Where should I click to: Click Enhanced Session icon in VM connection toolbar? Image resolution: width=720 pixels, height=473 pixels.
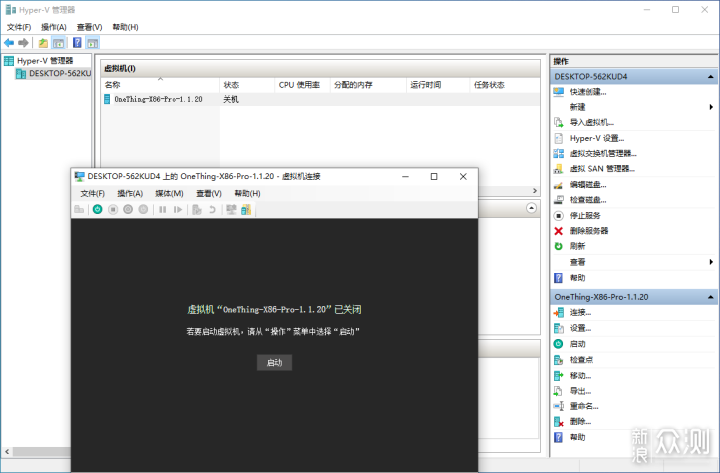coord(246,209)
